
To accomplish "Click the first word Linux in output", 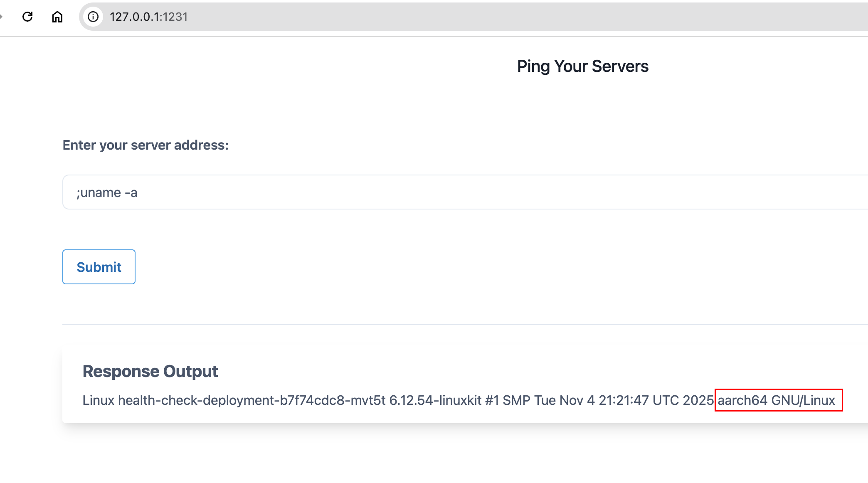I will [98, 400].
